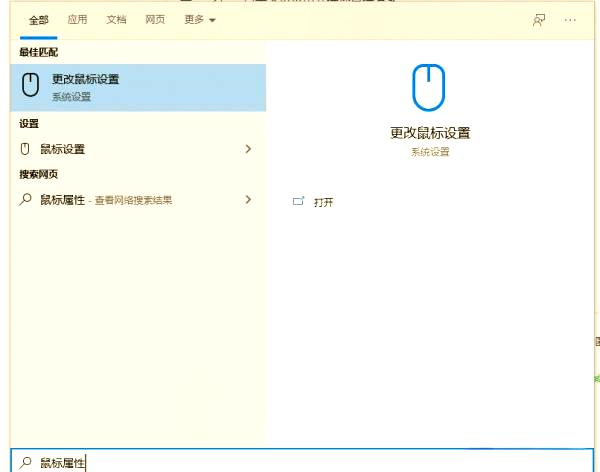This screenshot has width=600, height=472.
Task: Open the 更改鼠标设置 best match result
Action: click(86, 80)
